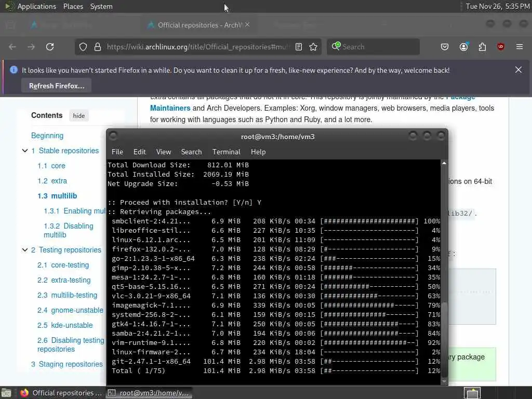Open terminal View menu

pyautogui.click(x=164, y=152)
